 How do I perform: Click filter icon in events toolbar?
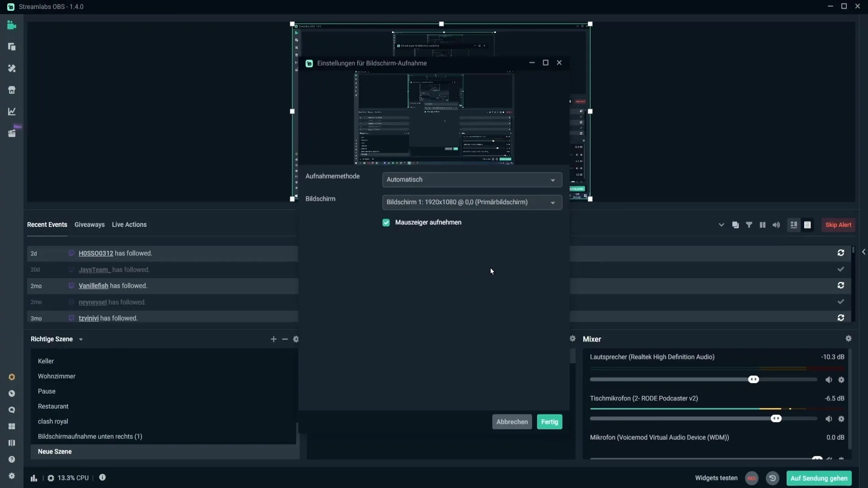(x=749, y=225)
